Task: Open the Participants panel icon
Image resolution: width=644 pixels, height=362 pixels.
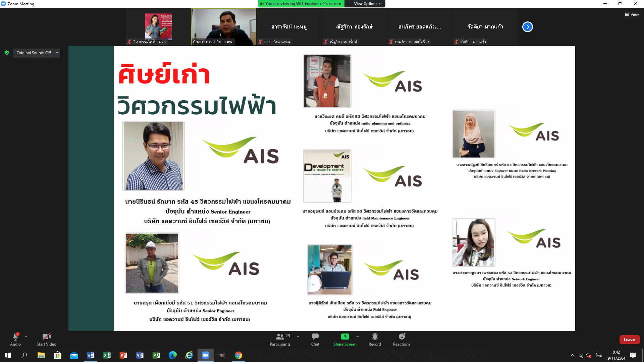Action: click(280, 337)
